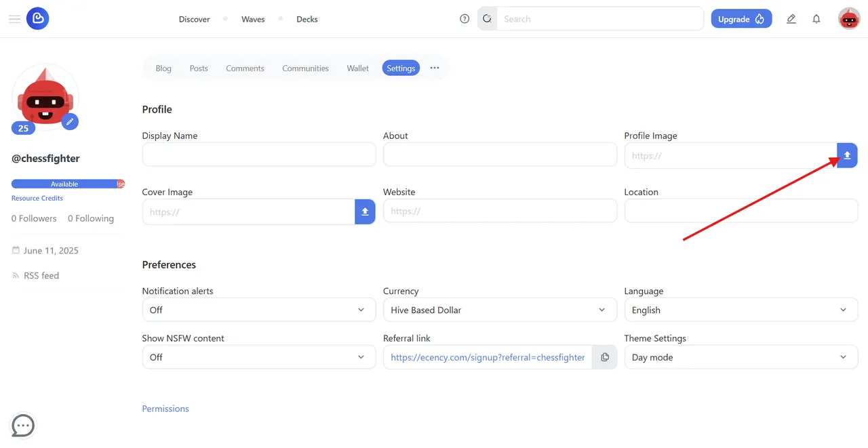The image size is (868, 448).
Task: Open the hamburger side menu
Action: [x=14, y=19]
